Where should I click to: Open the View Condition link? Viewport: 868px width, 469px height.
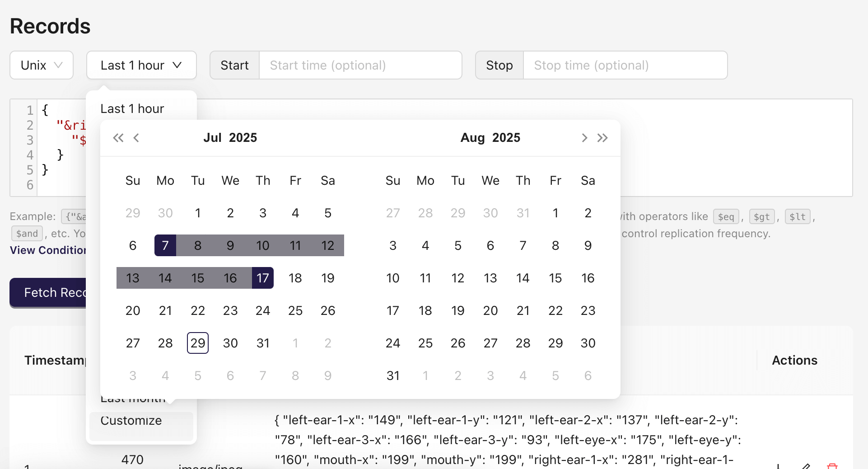(x=47, y=250)
